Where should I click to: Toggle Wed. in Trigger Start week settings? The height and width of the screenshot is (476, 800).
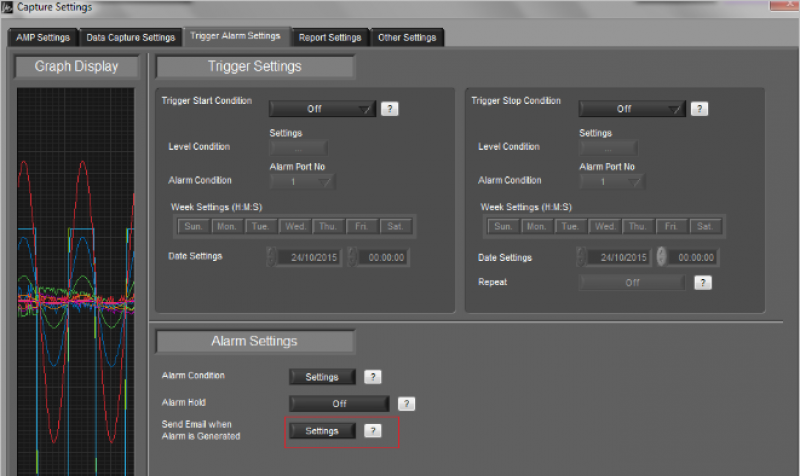coord(295,226)
